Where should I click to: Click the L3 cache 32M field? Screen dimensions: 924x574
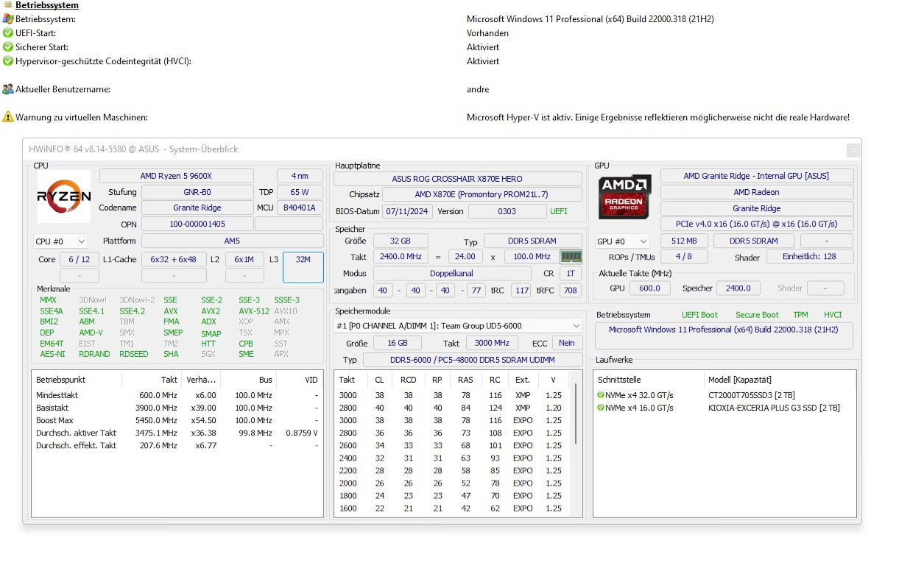point(303,267)
